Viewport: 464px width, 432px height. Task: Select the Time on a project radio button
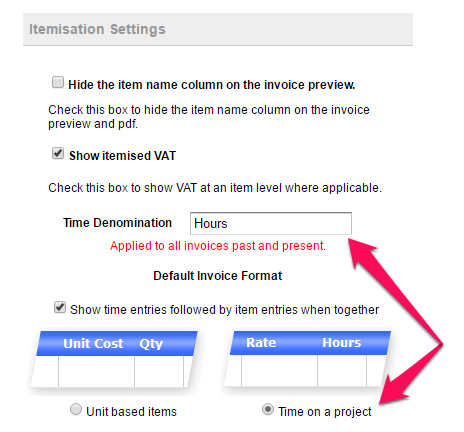tap(268, 409)
